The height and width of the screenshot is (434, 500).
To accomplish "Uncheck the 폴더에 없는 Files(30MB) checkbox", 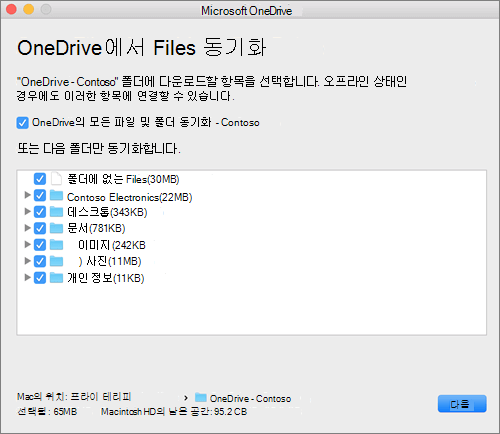I will pos(40,179).
